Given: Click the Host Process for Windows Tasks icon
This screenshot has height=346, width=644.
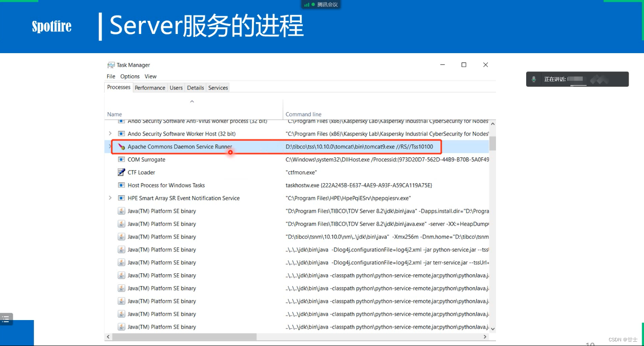Looking at the screenshot, I should (x=121, y=185).
